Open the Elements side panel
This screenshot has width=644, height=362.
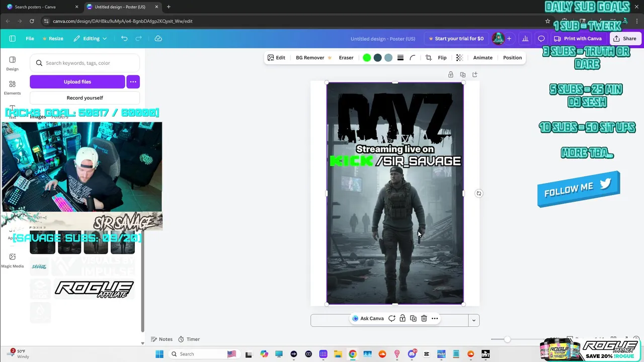click(12, 87)
